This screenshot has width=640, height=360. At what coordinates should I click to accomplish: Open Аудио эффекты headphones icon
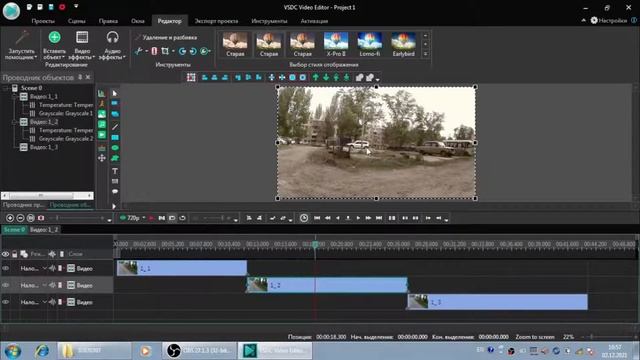pyautogui.click(x=112, y=38)
